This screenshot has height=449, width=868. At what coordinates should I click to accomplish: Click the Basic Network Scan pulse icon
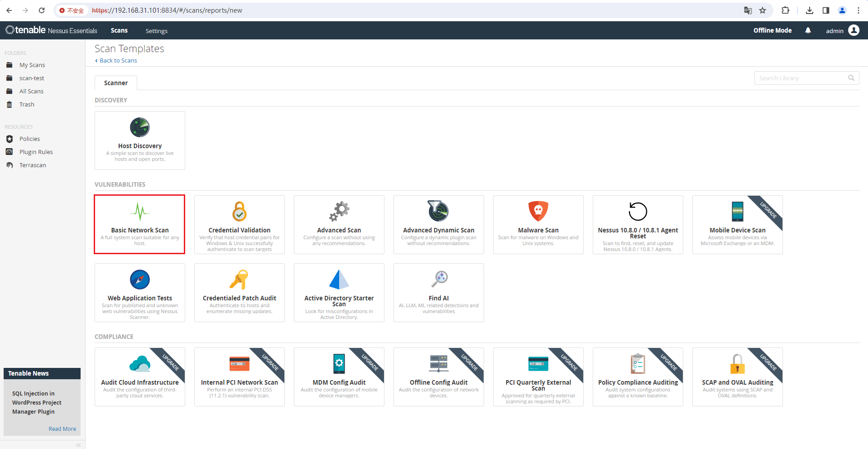(140, 211)
